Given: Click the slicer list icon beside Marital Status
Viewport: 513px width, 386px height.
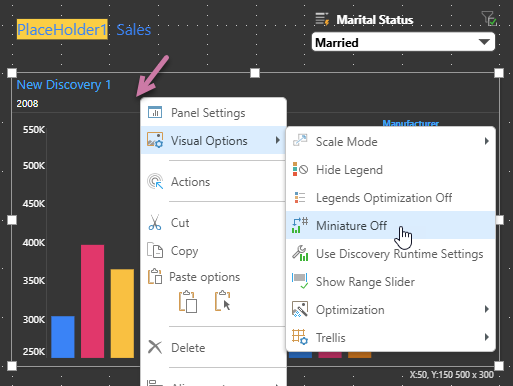Looking at the screenshot, I should 322,19.
